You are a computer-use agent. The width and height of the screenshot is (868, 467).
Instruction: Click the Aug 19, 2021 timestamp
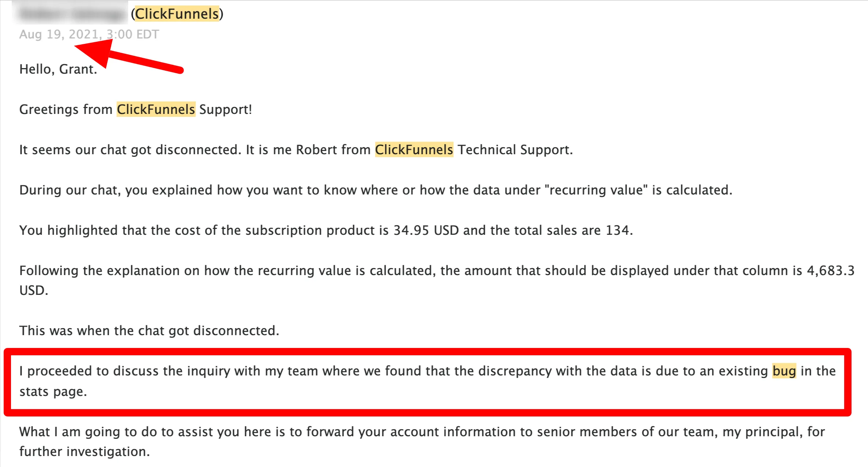click(89, 34)
